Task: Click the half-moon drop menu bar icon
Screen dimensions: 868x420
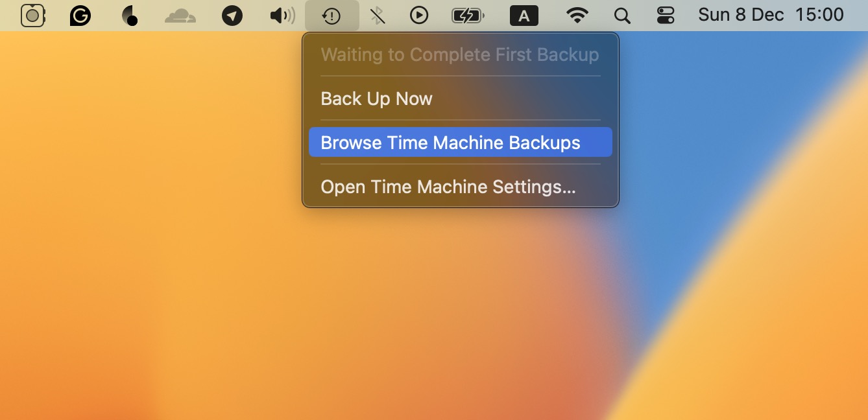Action: click(130, 16)
